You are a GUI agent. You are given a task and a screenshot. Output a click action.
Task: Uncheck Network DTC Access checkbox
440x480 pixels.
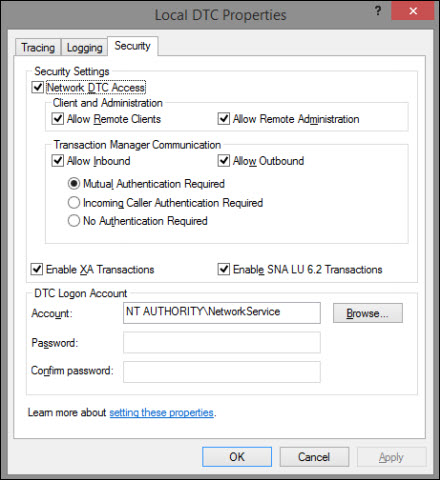37,87
